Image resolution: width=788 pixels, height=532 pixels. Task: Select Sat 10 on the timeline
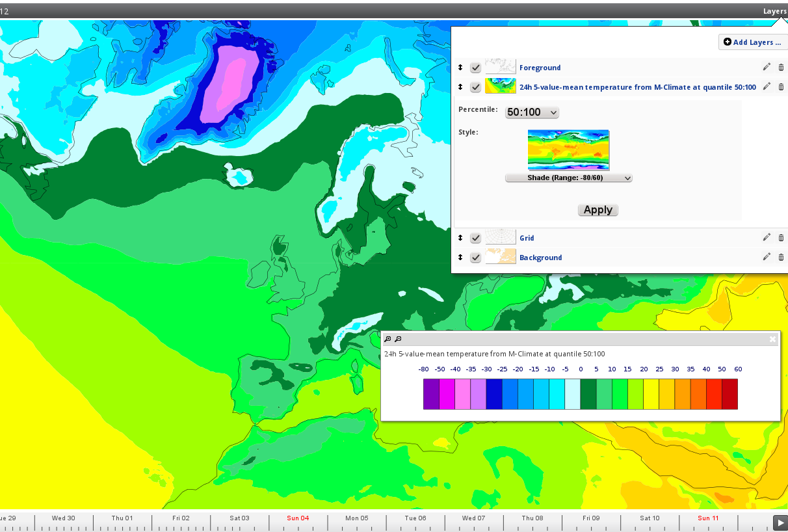650,518
